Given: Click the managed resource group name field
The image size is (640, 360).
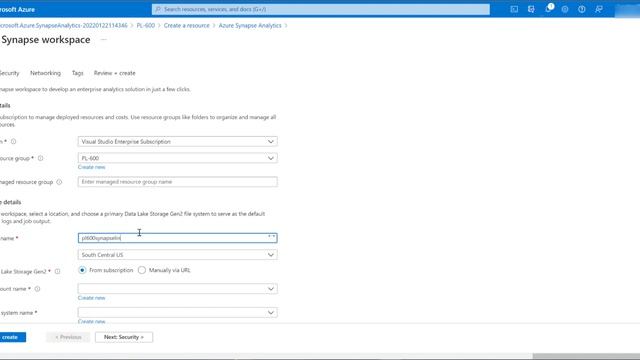Looking at the screenshot, I should tap(178, 182).
